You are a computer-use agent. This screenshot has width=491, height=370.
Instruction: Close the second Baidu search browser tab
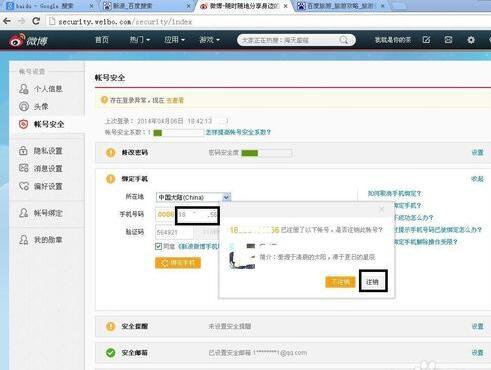188,6
